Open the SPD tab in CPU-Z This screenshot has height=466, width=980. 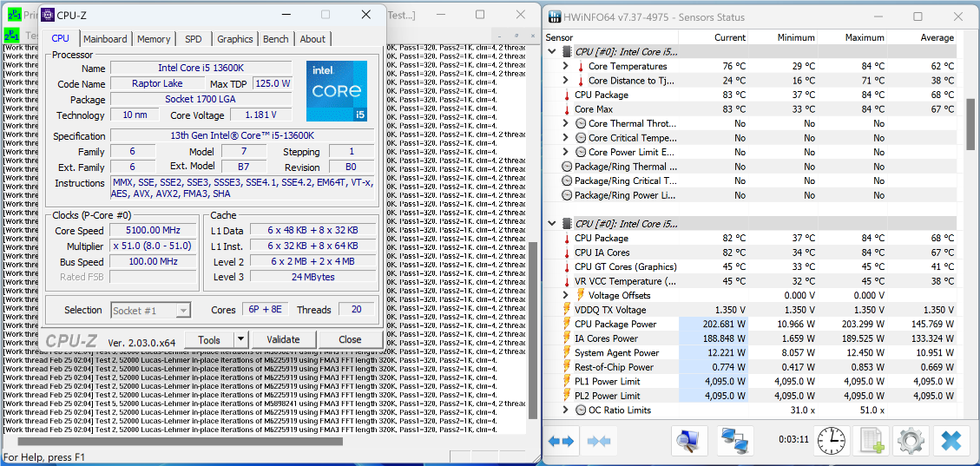pyautogui.click(x=194, y=39)
